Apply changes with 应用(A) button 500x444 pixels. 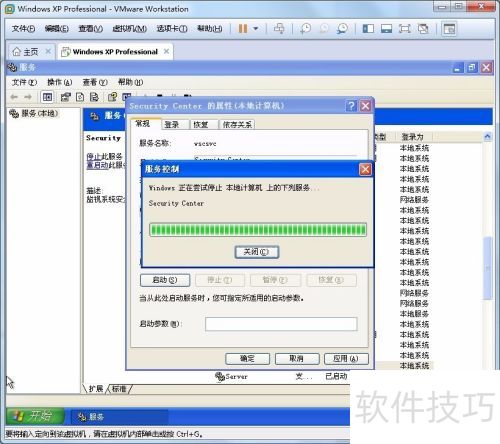tap(346, 359)
